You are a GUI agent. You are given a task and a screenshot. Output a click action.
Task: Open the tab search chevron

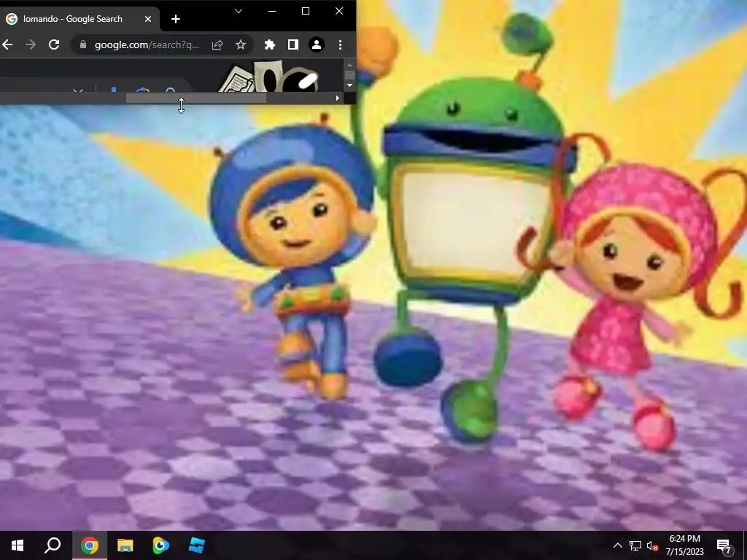coord(239,11)
